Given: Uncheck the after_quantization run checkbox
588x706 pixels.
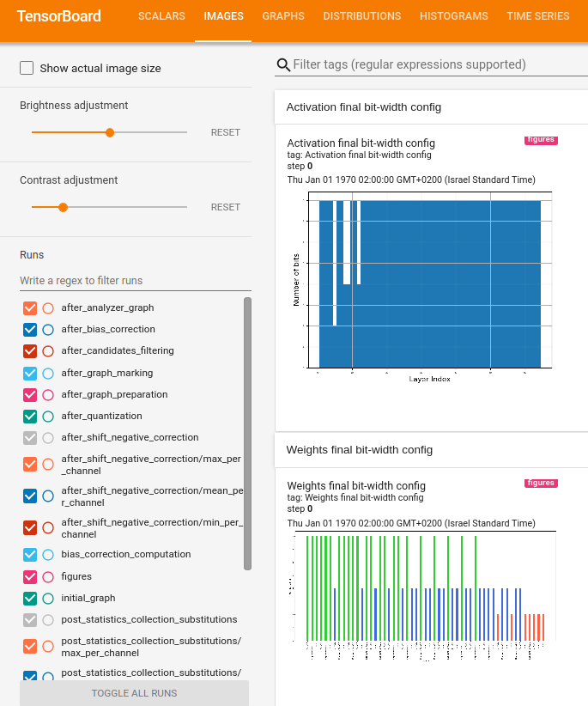Looking at the screenshot, I should tap(30, 416).
